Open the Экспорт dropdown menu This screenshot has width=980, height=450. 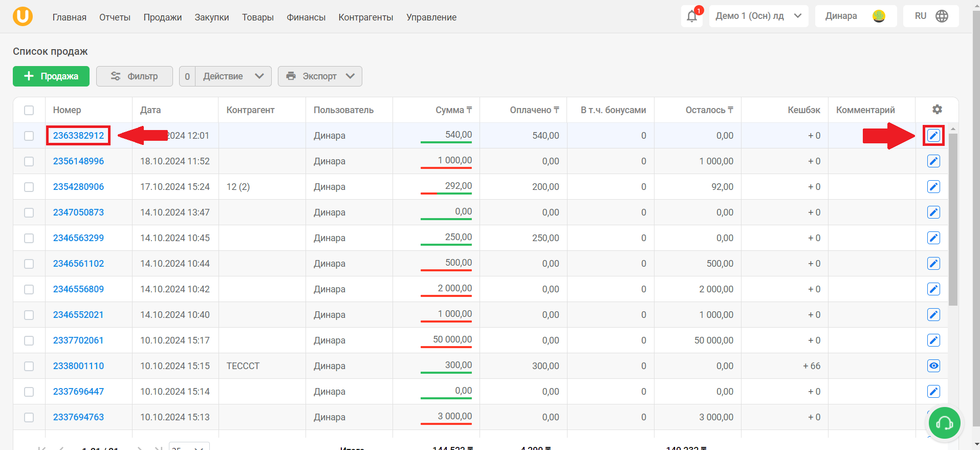pyautogui.click(x=320, y=76)
